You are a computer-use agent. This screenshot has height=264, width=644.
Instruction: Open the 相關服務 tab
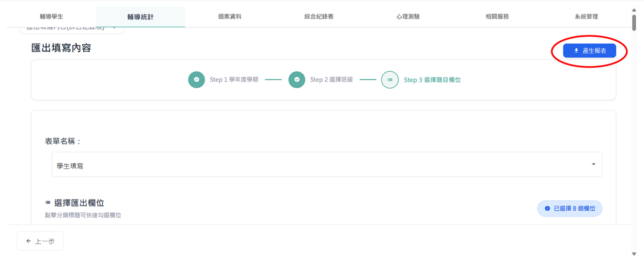(497, 16)
